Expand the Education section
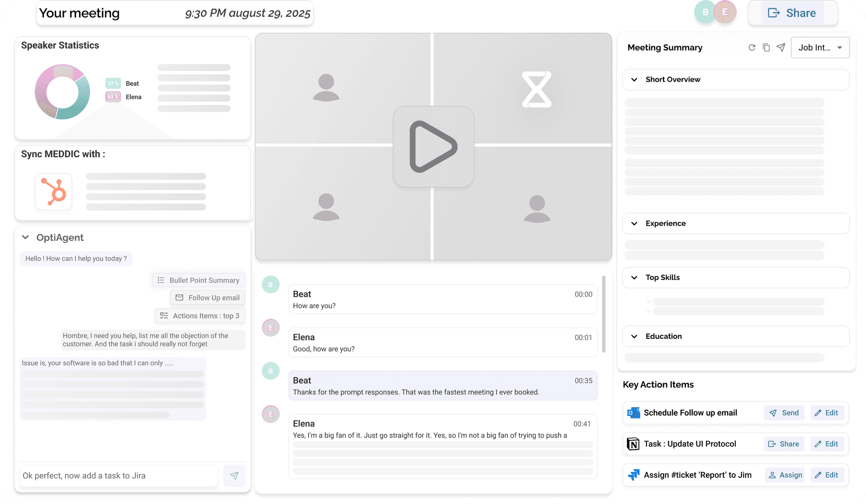This screenshot has width=866, height=504. click(x=634, y=337)
